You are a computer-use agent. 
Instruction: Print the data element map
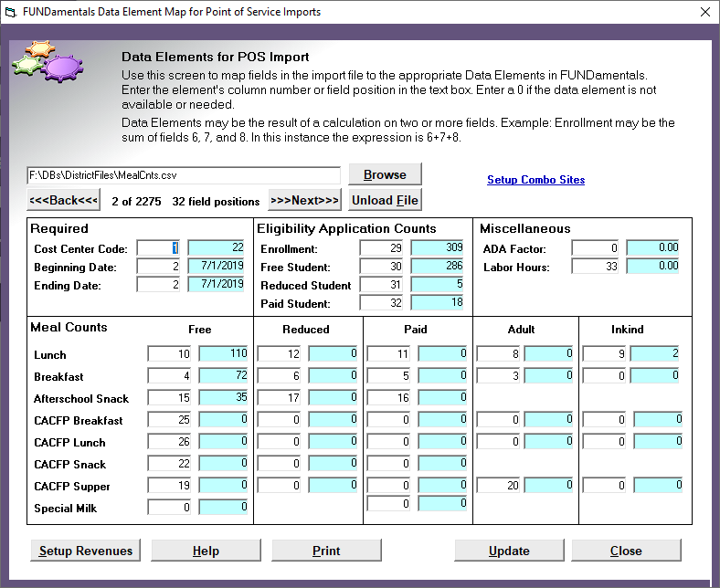tap(326, 551)
